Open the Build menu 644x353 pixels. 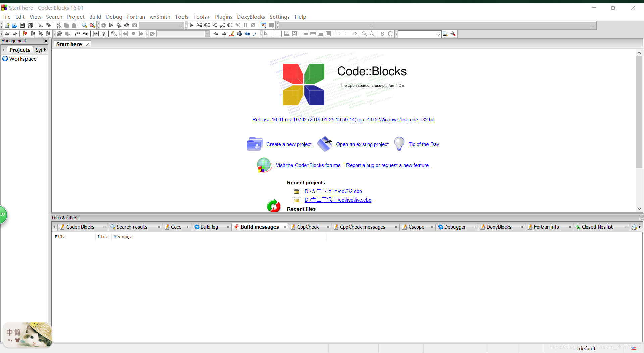(x=95, y=17)
